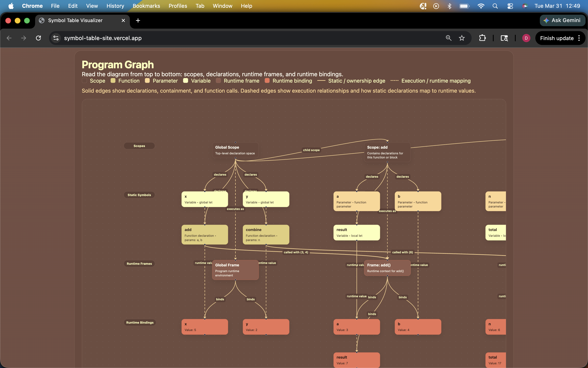The width and height of the screenshot is (588, 368).
Task: Open Chrome's three-dot menu
Action: click(x=579, y=38)
